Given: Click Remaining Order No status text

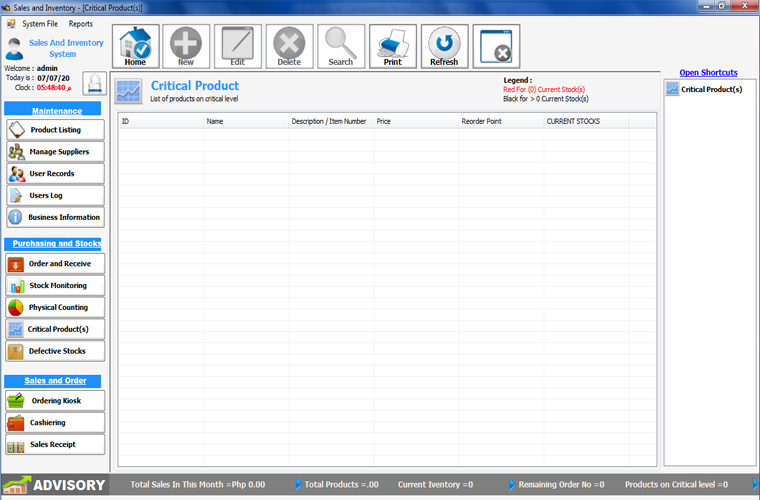Looking at the screenshot, I should 561,484.
